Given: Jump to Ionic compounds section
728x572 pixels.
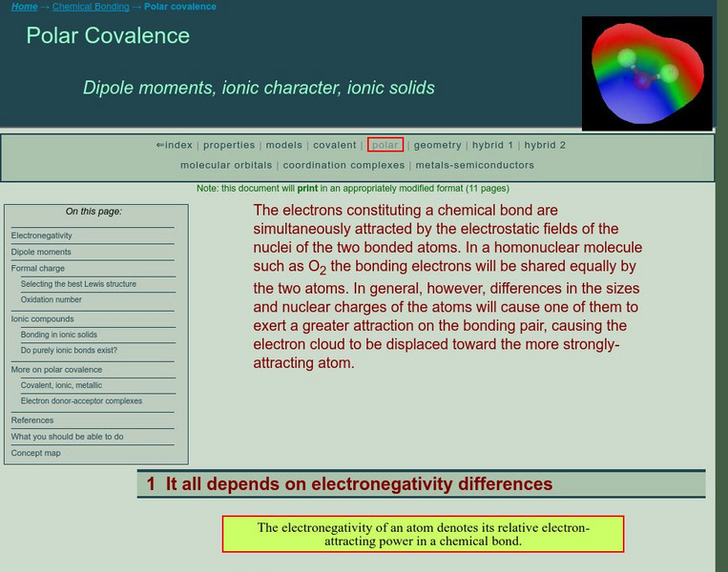Looking at the screenshot, I should (x=42, y=318).
